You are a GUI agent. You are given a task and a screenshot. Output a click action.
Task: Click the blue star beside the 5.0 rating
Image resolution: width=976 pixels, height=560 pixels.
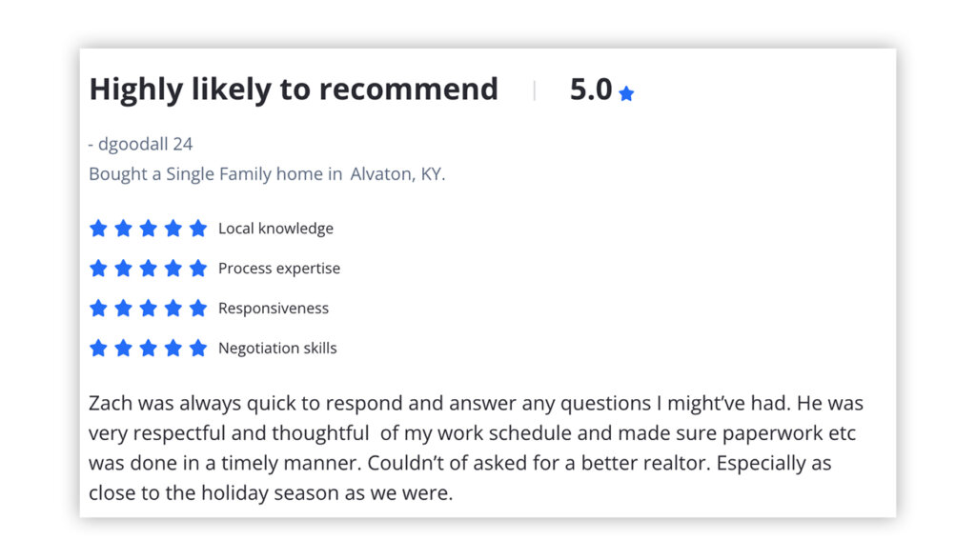point(626,93)
